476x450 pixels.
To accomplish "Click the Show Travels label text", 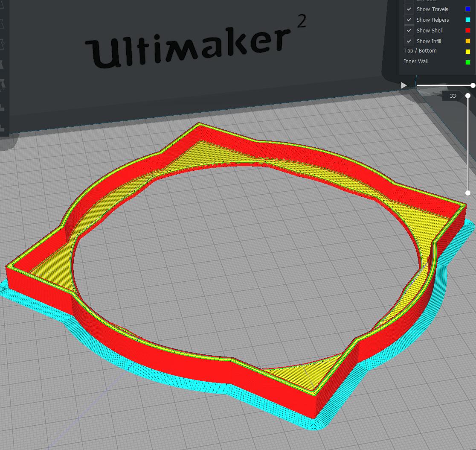I will point(432,9).
